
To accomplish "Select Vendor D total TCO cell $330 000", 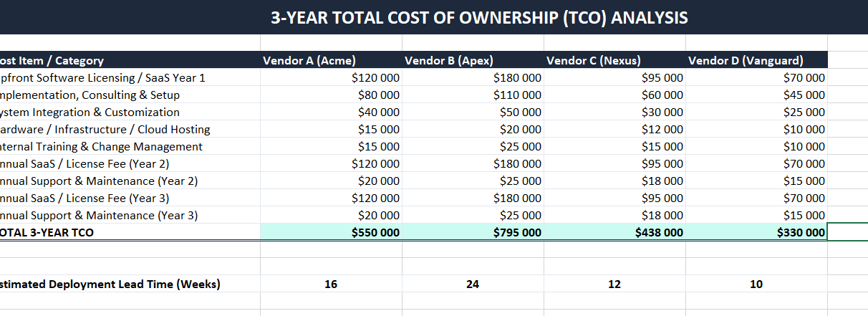I will click(757, 232).
